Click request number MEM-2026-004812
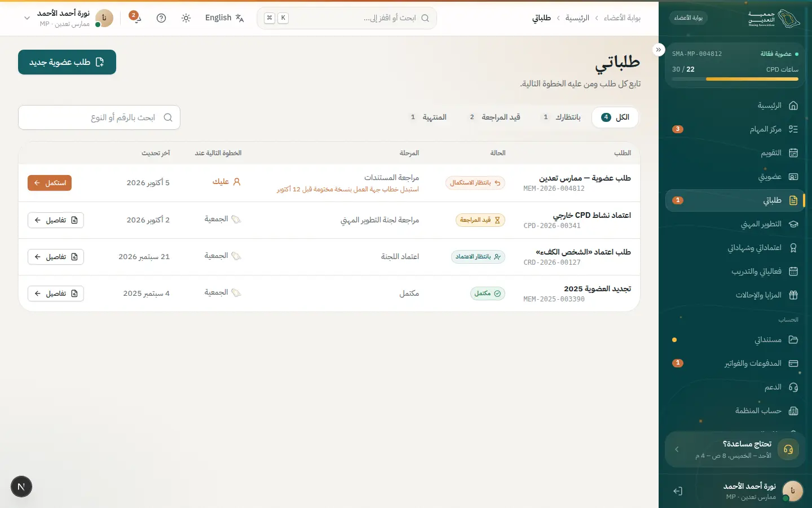This screenshot has width=812, height=508. click(554, 189)
